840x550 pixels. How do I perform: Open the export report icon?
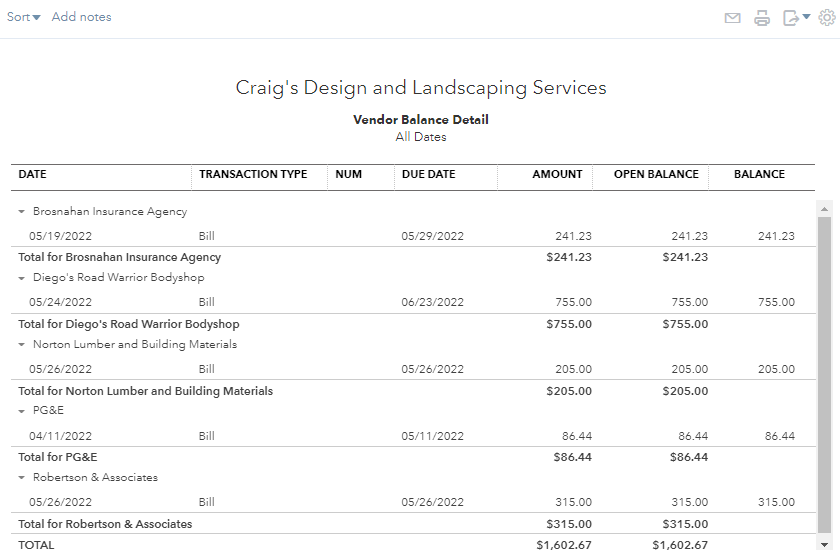(796, 18)
